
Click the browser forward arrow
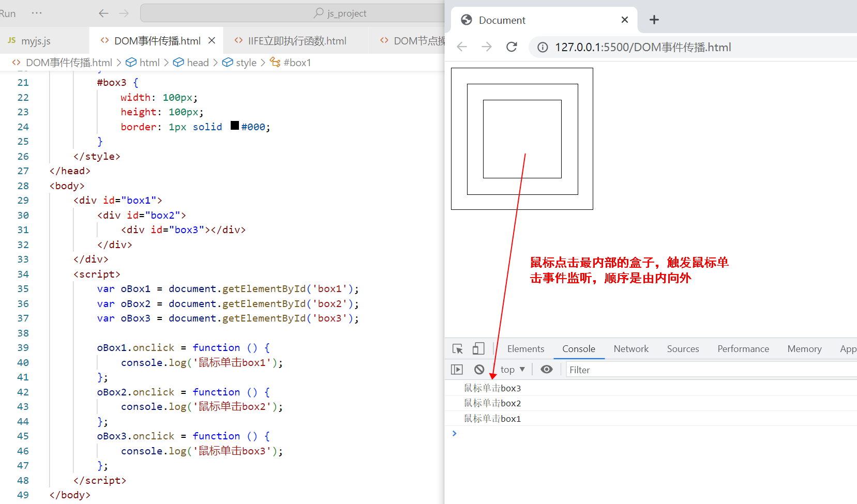pyautogui.click(x=487, y=47)
